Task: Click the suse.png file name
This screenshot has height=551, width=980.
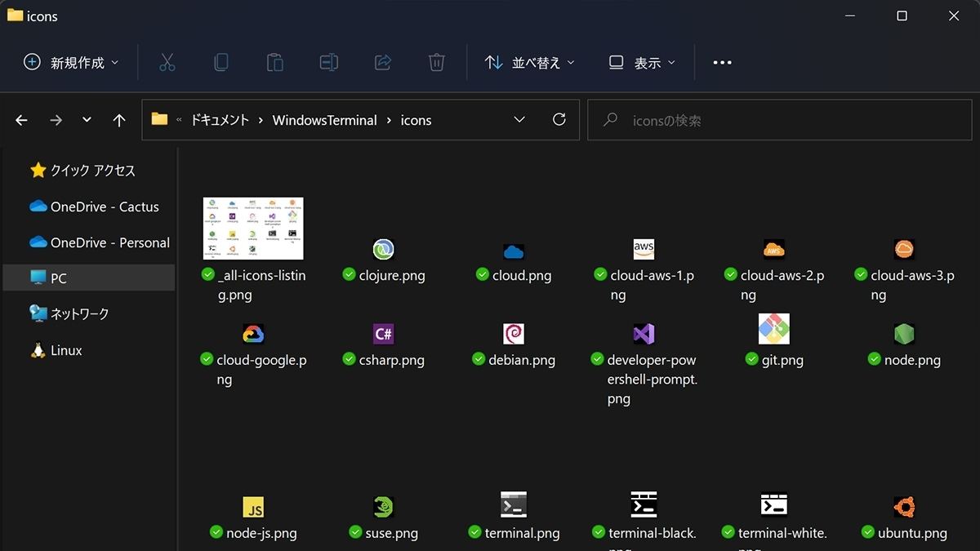Action: [x=391, y=533]
